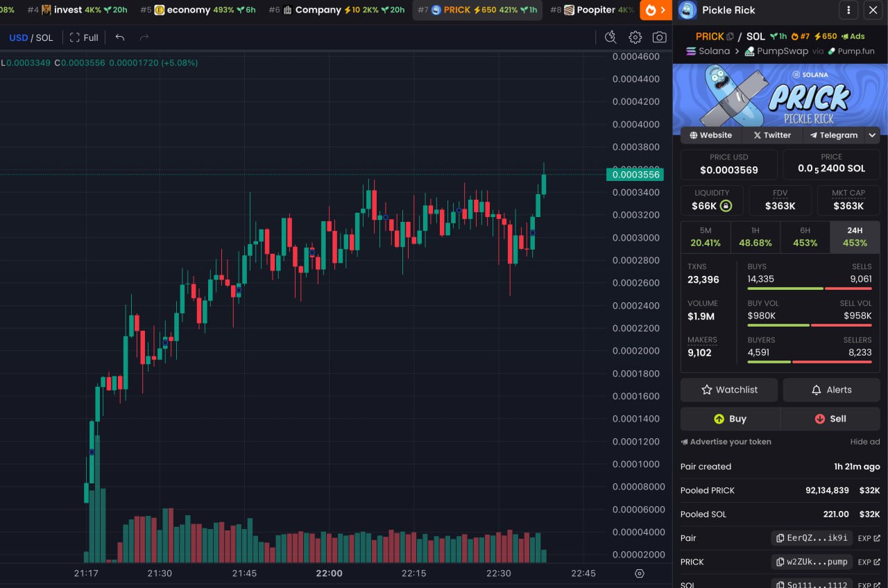Click the VOLUME value $1.9M
Image resolution: width=888 pixels, height=588 pixels.
coord(701,317)
